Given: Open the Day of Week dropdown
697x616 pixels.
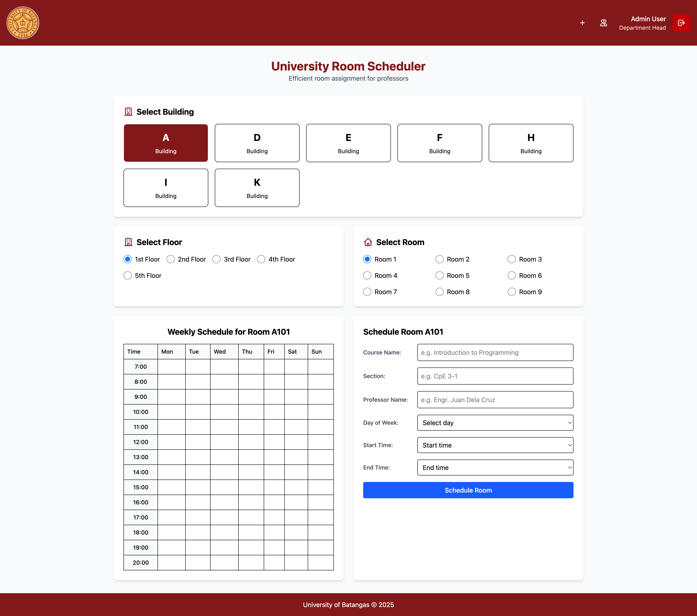Looking at the screenshot, I should (495, 423).
